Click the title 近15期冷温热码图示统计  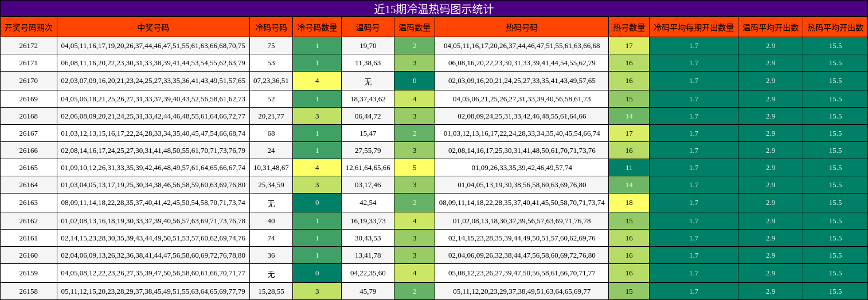click(434, 9)
